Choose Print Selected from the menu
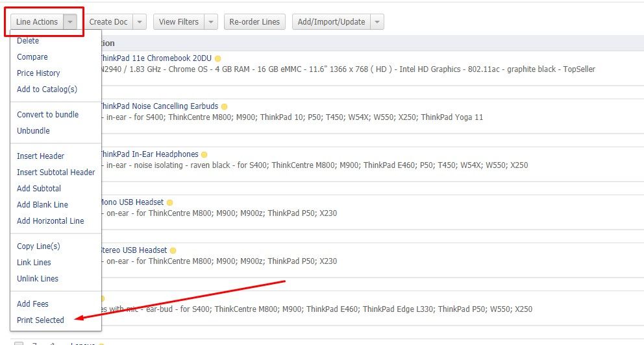Screen dimensions: 644x345 click(40, 320)
